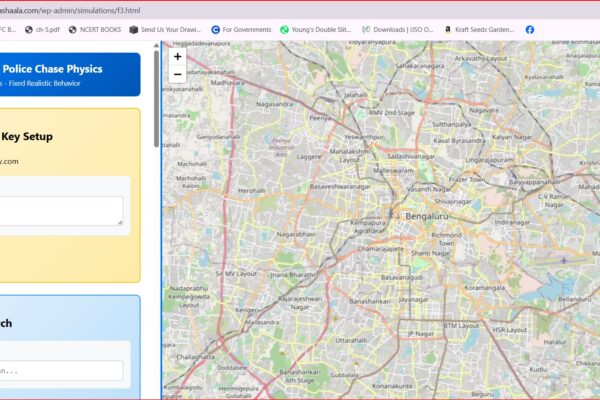Open the Kraft Seeds Garden bookmark
This screenshot has height=400, width=600.
478,30
